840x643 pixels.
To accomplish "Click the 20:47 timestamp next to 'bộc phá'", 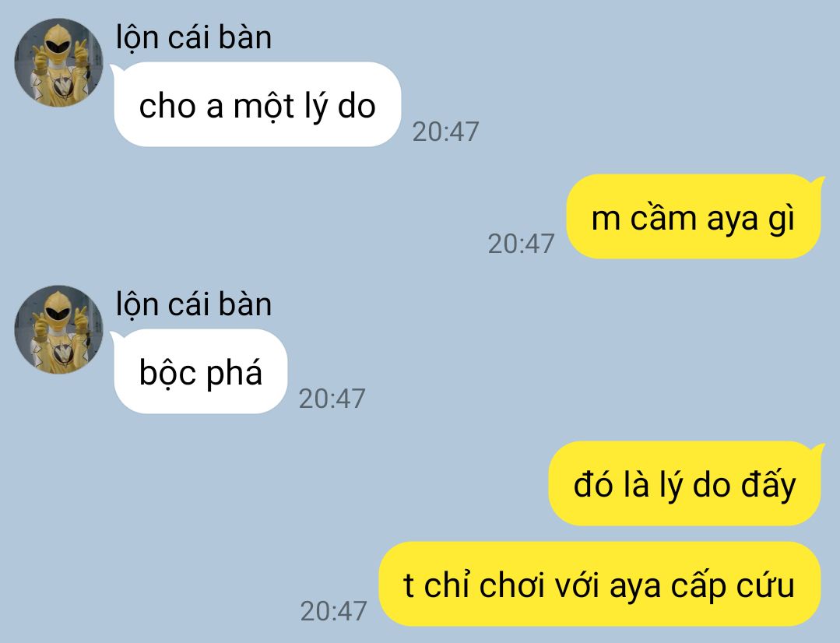I will pyautogui.click(x=332, y=399).
